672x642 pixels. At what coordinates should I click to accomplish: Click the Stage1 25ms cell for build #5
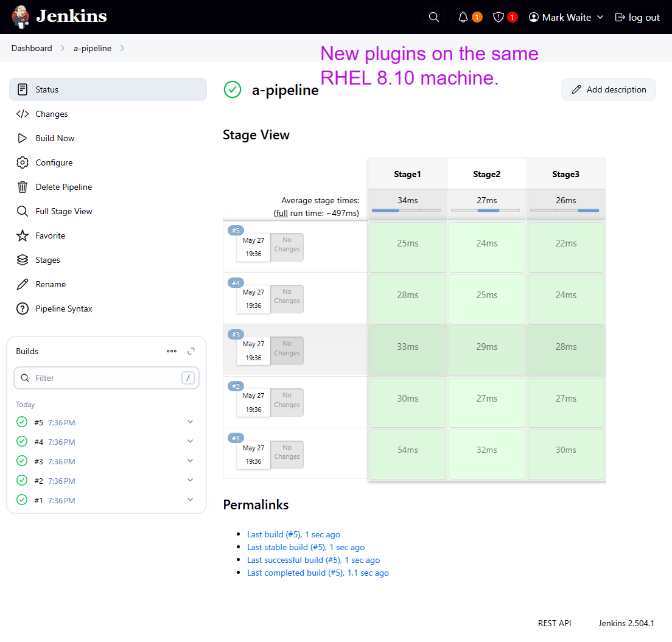point(407,243)
